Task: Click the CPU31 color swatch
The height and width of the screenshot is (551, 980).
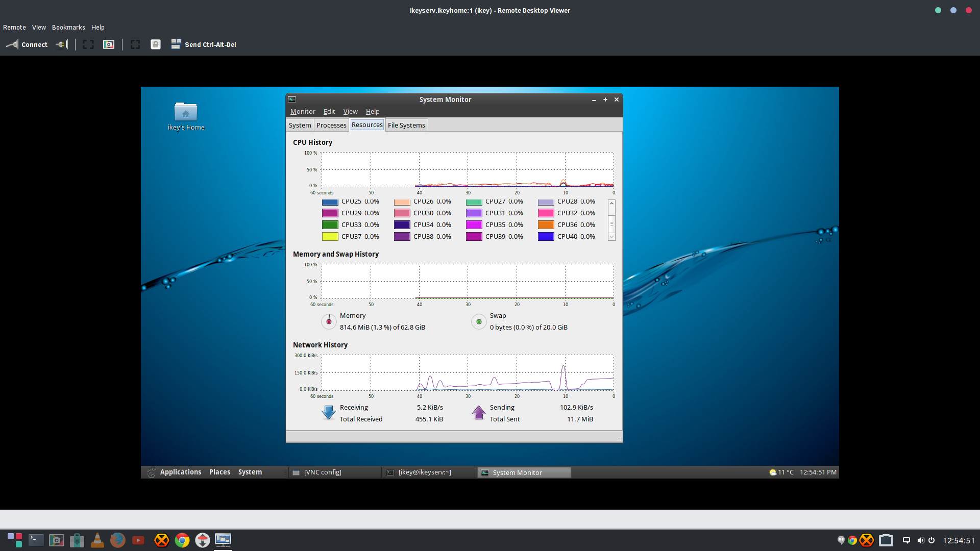Action: [474, 213]
